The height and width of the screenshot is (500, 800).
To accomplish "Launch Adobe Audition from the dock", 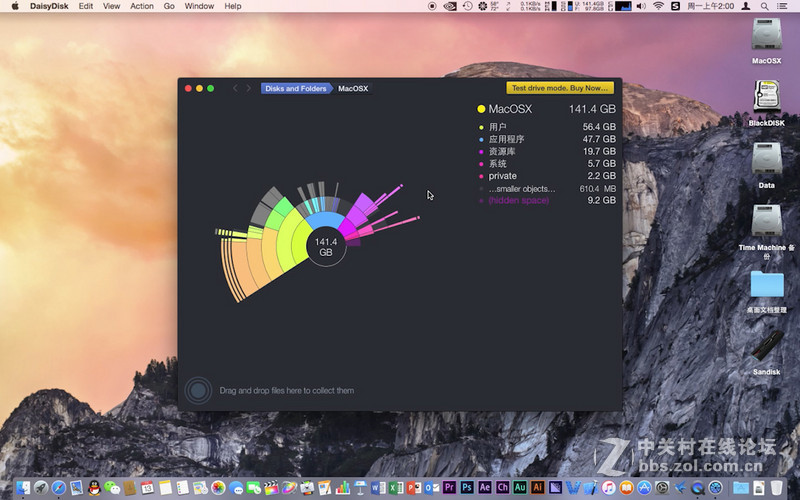I will (520, 487).
